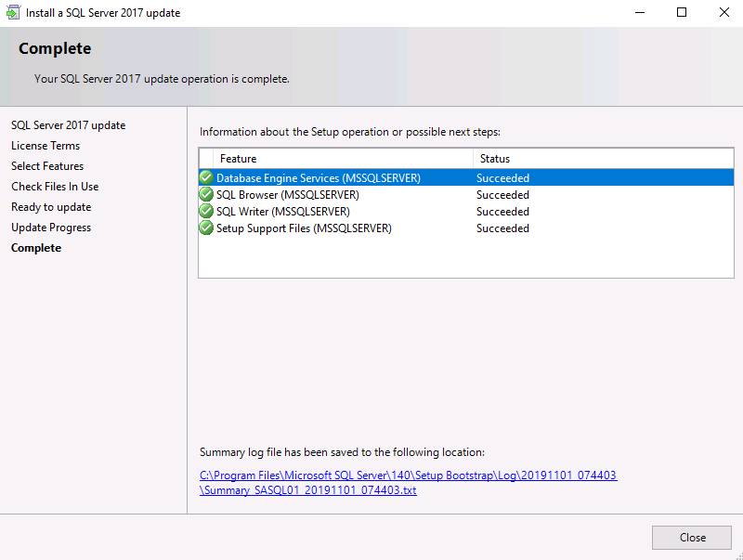Click green check icon beside Setup Support Files
Viewport: 743px width, 560px height.
206,228
